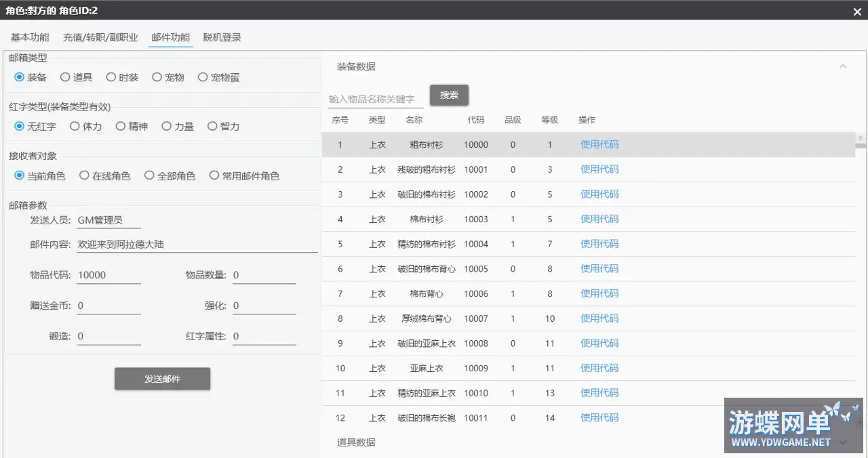The height and width of the screenshot is (458, 868).
Task: Click the 物品代码 input field
Action: click(x=109, y=275)
